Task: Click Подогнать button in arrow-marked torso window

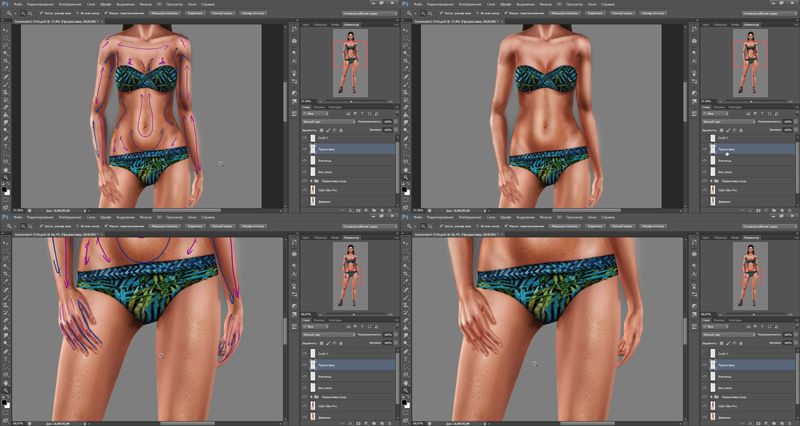Action: coord(194,13)
